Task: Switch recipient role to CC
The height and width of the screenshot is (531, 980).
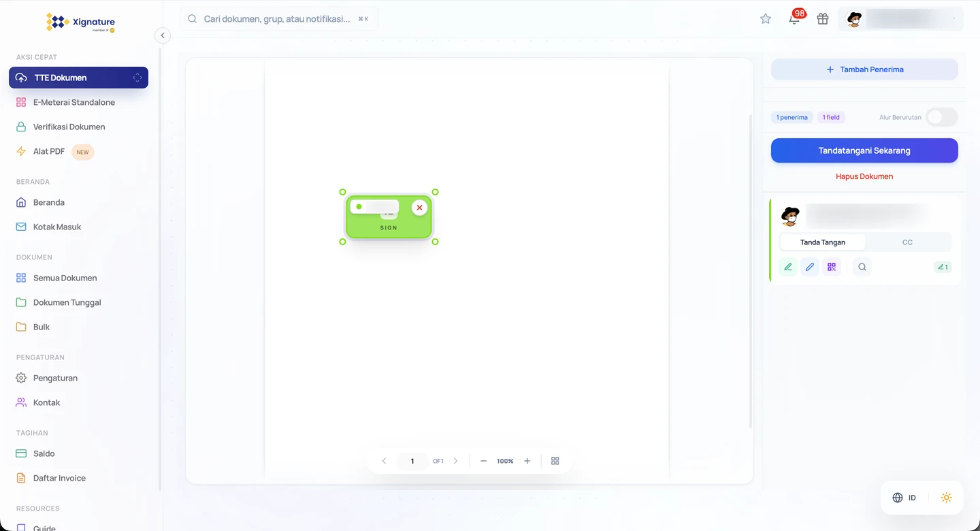Action: 907,242
